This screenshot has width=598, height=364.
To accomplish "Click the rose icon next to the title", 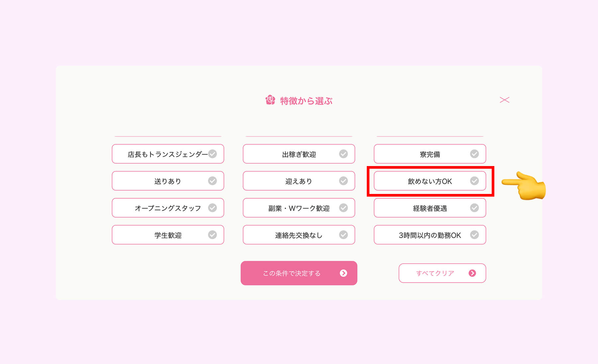I will pyautogui.click(x=270, y=100).
